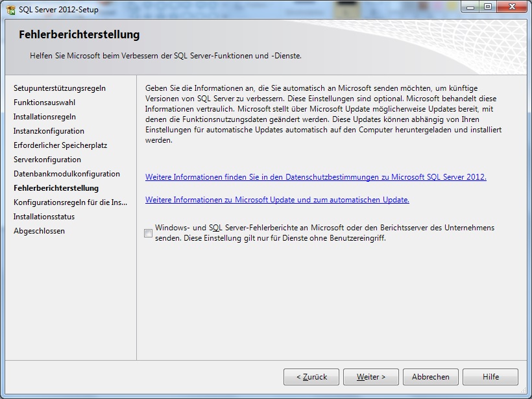Cancel setup via the Abbrechen button
Viewport: 532px width, 399px height.
pos(431,376)
